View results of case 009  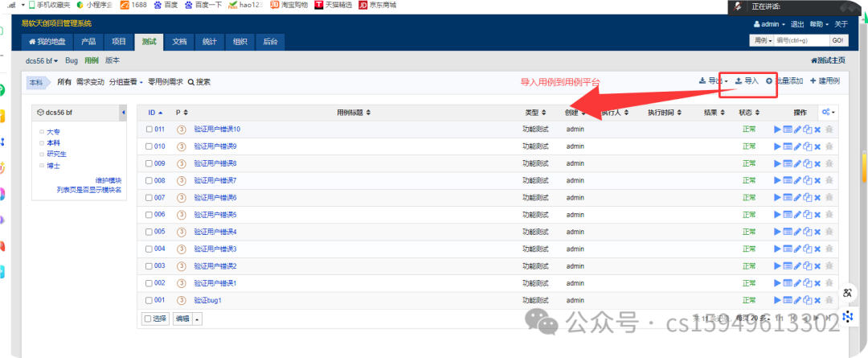(x=788, y=163)
